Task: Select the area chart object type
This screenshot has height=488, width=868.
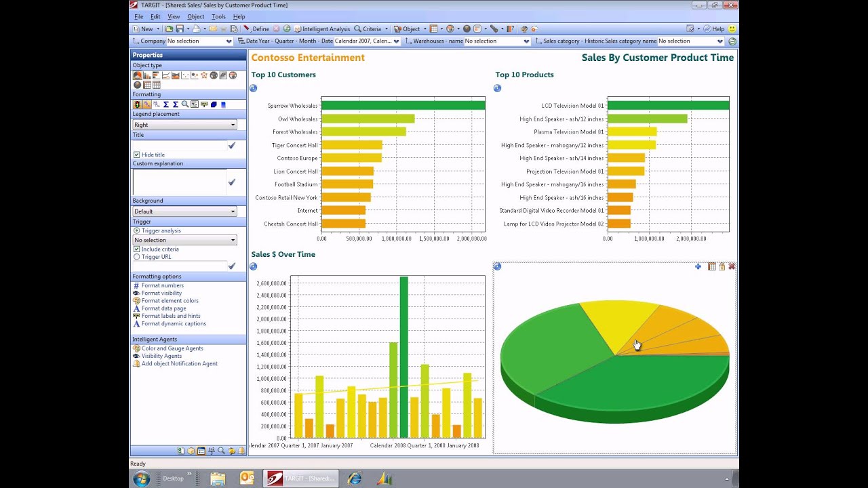Action: [x=176, y=75]
